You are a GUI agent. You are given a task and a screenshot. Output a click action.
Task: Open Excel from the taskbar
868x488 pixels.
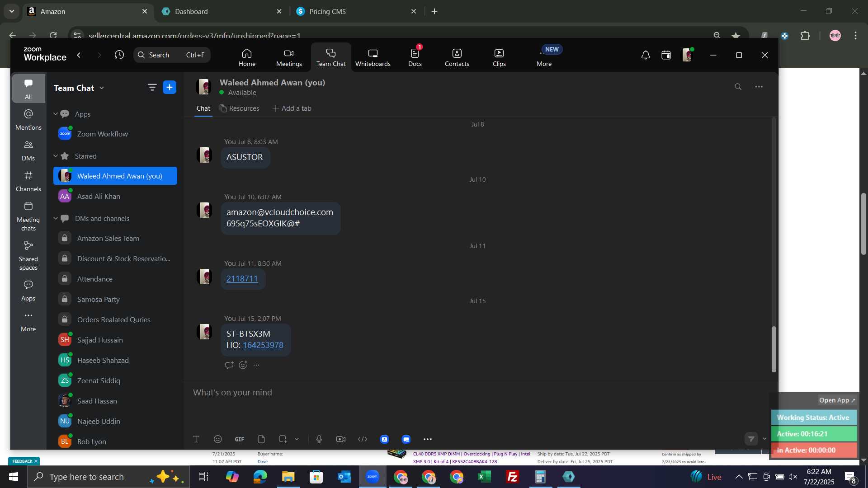tap(485, 477)
